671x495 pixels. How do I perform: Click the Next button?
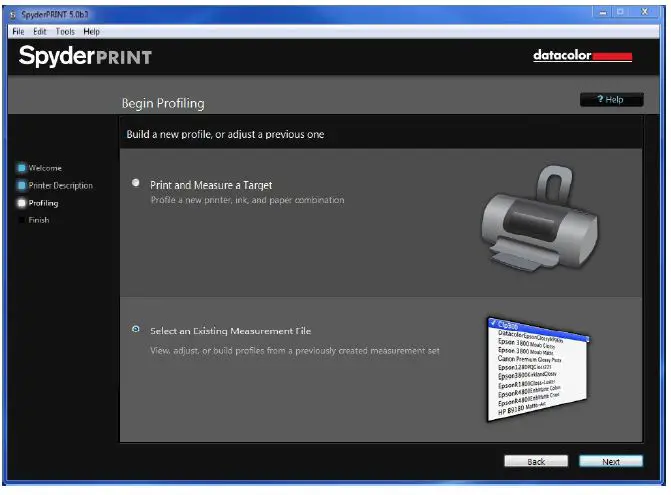[611, 461]
